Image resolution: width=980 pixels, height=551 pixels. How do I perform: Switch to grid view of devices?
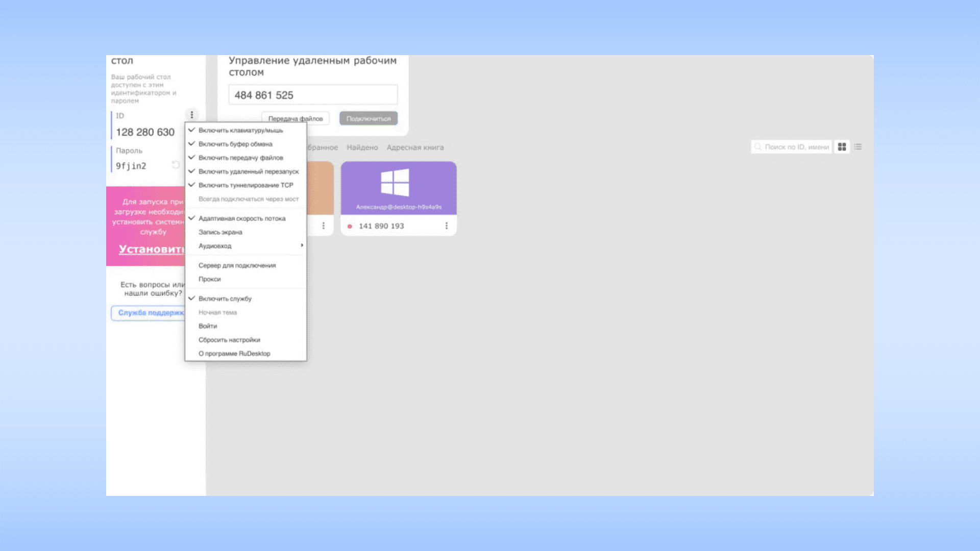tap(842, 147)
